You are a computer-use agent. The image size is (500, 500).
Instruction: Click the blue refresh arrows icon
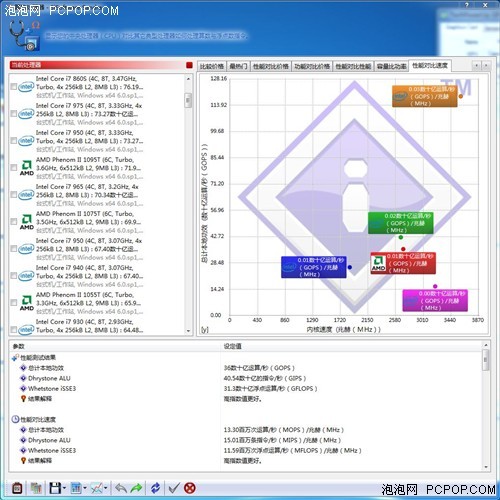(155, 488)
